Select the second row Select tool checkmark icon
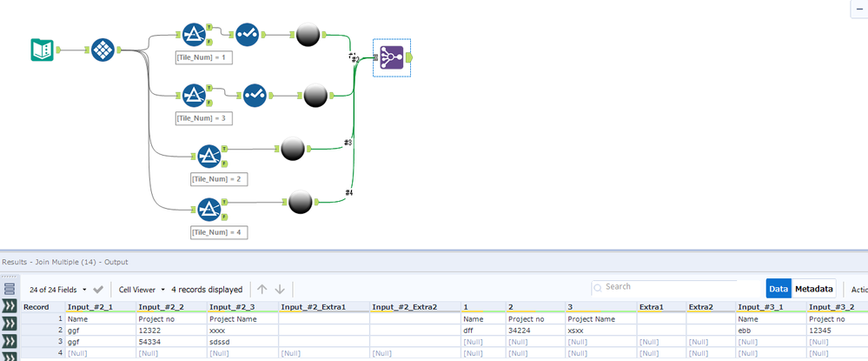The width and height of the screenshot is (868, 361). click(x=255, y=96)
